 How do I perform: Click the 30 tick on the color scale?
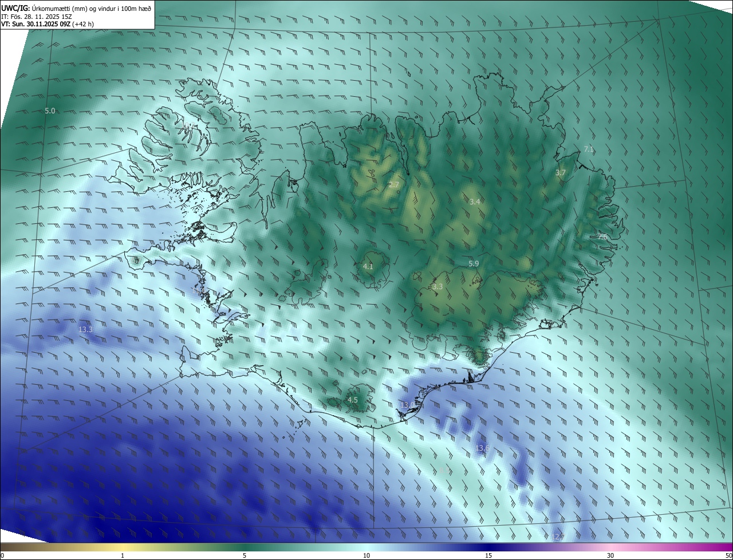[x=610, y=556]
